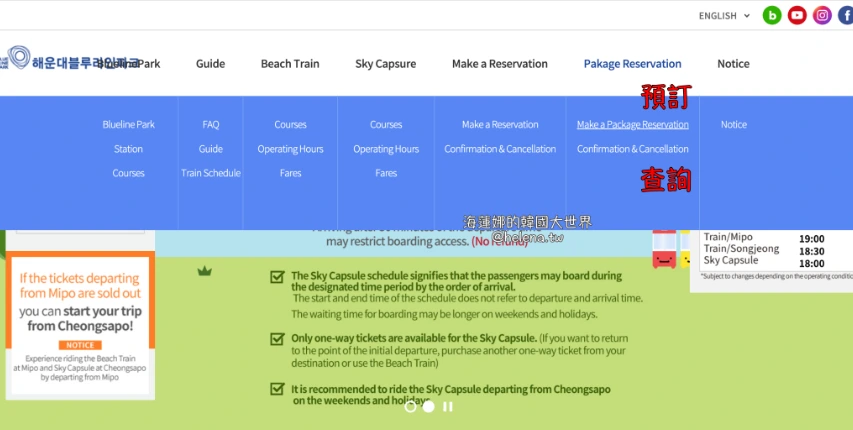Open the YouTube channel icon
The image size is (853, 430).
tap(797, 15)
